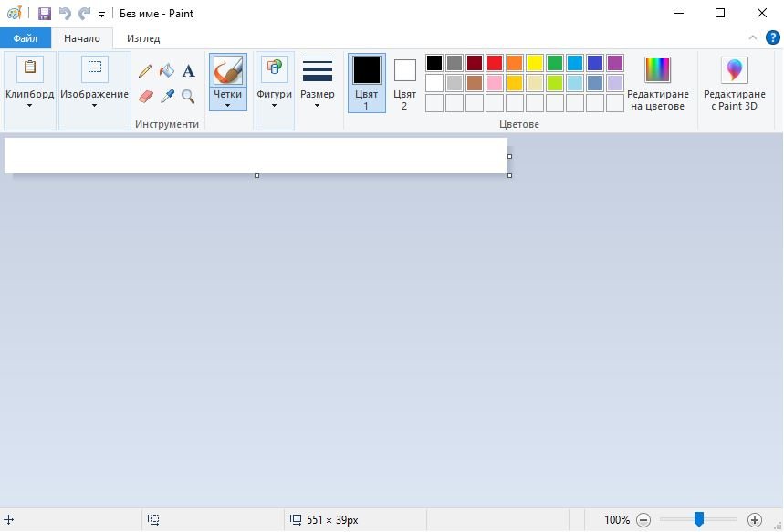Select Цвят 2 color button

coord(404,83)
